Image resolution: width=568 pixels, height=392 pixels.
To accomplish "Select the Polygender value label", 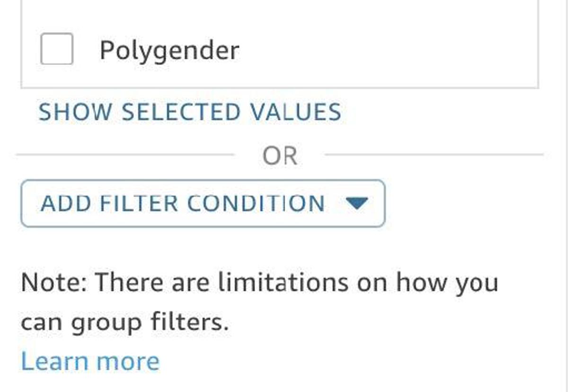I will [x=169, y=50].
